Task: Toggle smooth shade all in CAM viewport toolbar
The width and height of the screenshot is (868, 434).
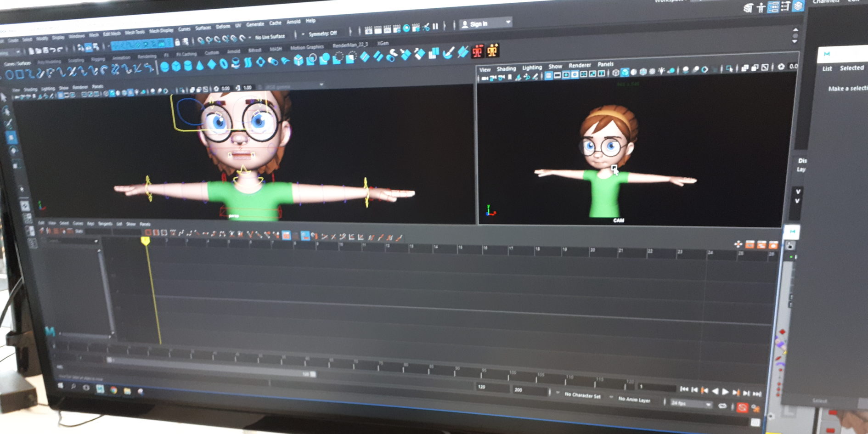Action: [x=625, y=72]
